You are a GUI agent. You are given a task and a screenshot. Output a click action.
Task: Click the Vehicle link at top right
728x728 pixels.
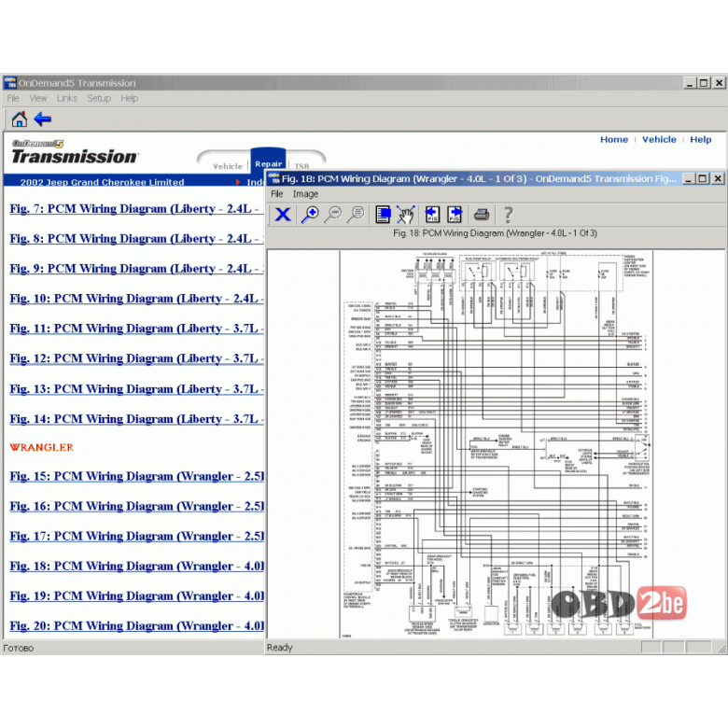(659, 139)
